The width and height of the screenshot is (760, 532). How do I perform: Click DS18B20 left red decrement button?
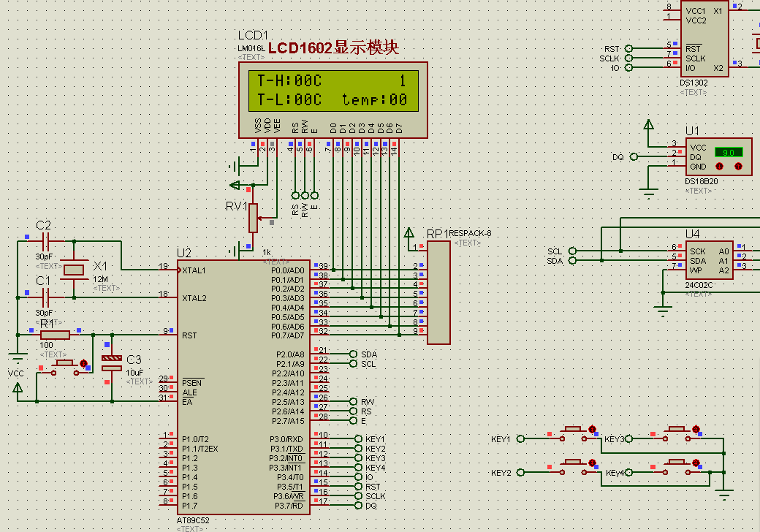point(720,166)
